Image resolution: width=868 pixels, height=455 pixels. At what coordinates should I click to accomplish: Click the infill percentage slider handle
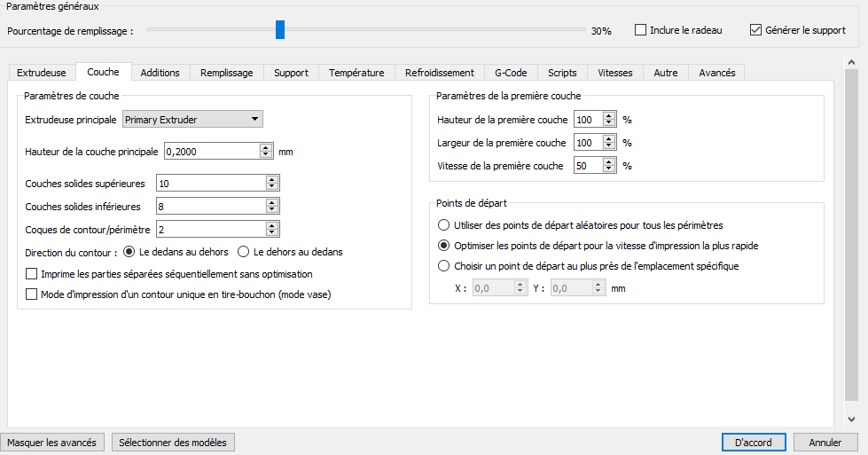click(280, 30)
